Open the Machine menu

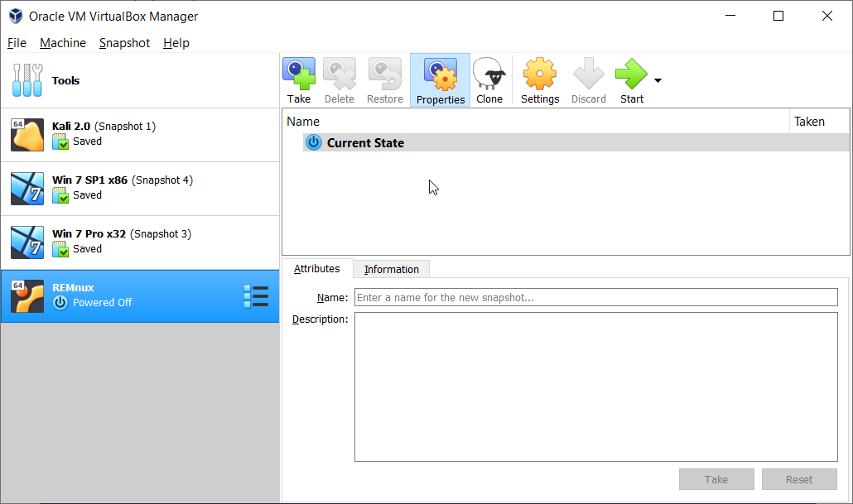(63, 42)
